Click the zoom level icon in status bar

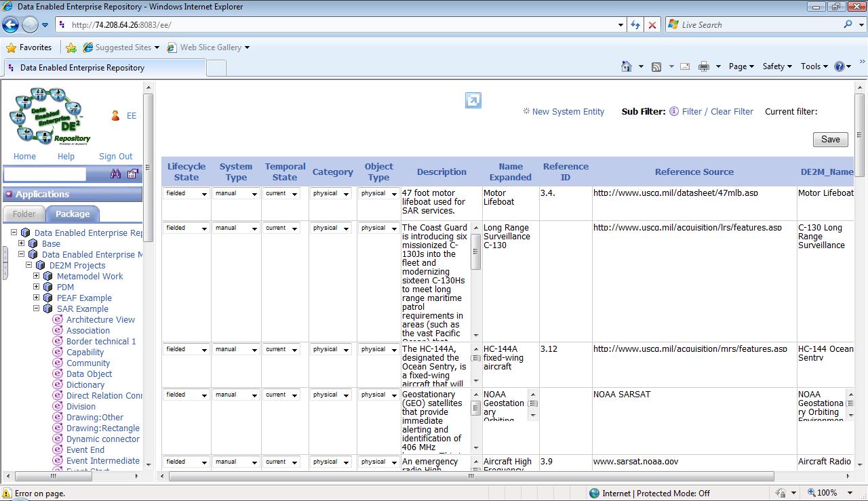(x=812, y=493)
